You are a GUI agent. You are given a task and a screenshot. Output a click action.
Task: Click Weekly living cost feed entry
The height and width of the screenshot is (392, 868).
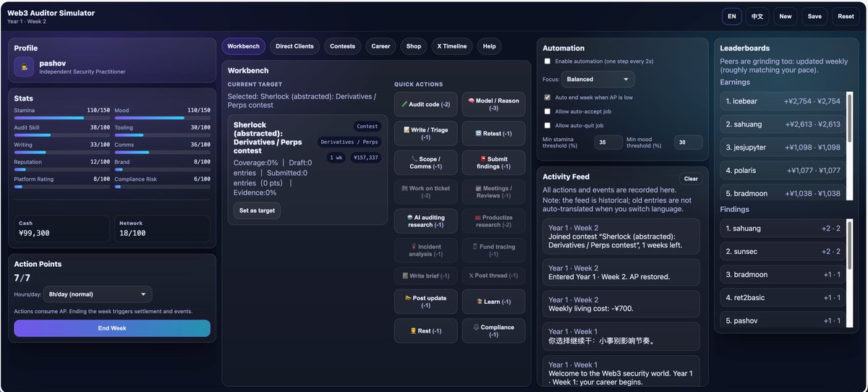(621, 304)
